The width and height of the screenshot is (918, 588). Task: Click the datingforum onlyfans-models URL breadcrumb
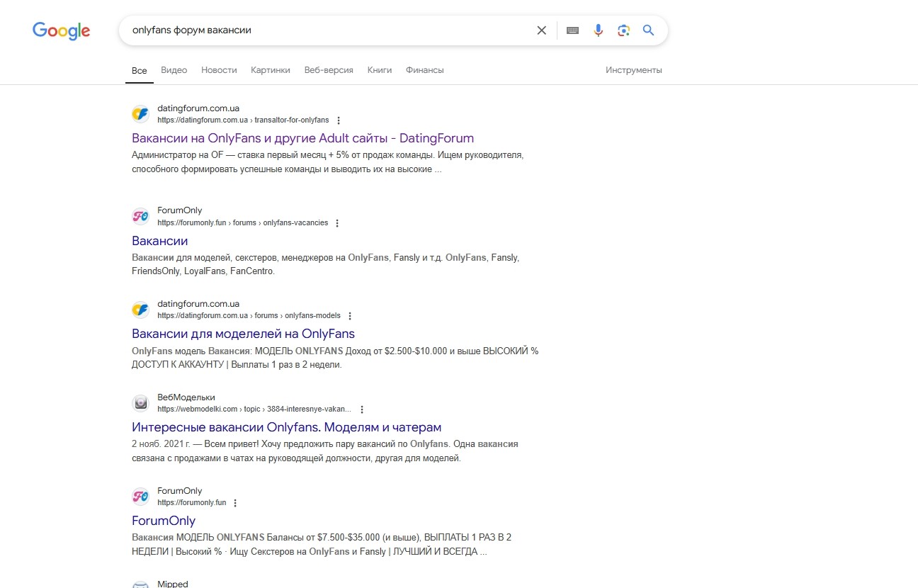(x=249, y=316)
